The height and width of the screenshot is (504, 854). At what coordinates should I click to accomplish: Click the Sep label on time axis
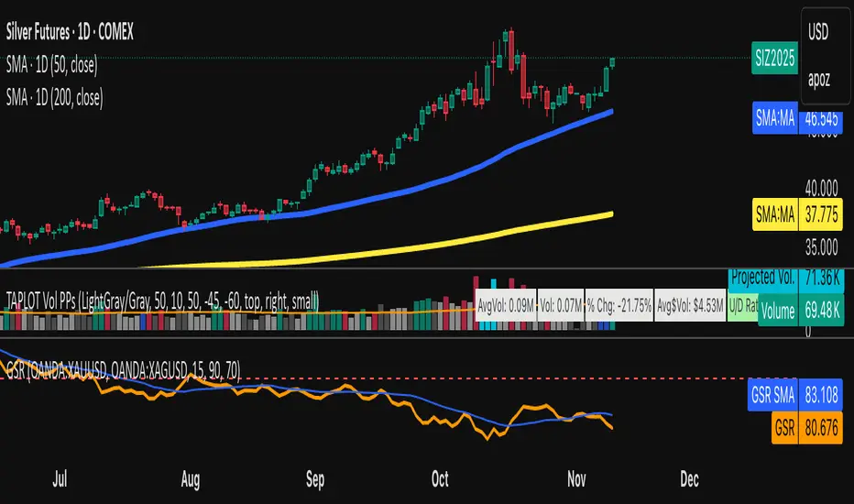point(315,479)
